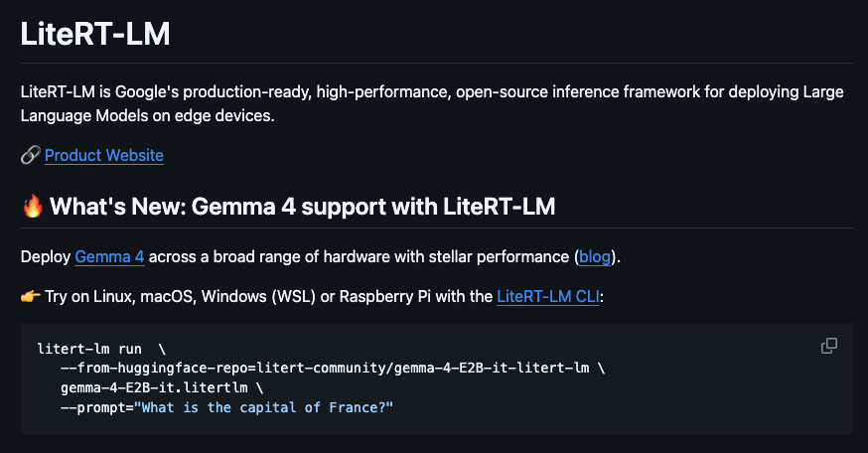
Task: Click the chain link emoji beside Product Website
Action: [x=31, y=155]
